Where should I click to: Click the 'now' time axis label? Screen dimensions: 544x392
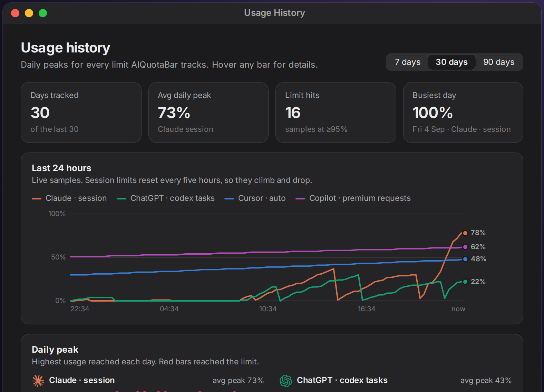458,309
